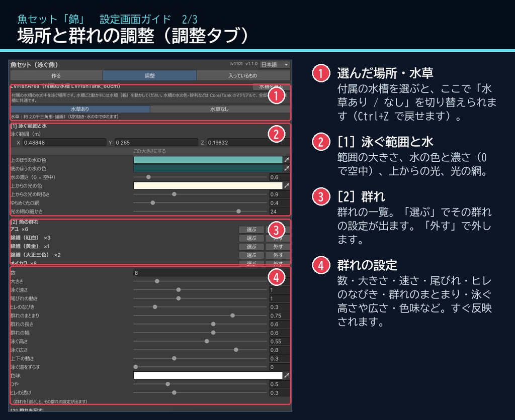Open the 上のほうの水の色 color swatch

click(208, 160)
